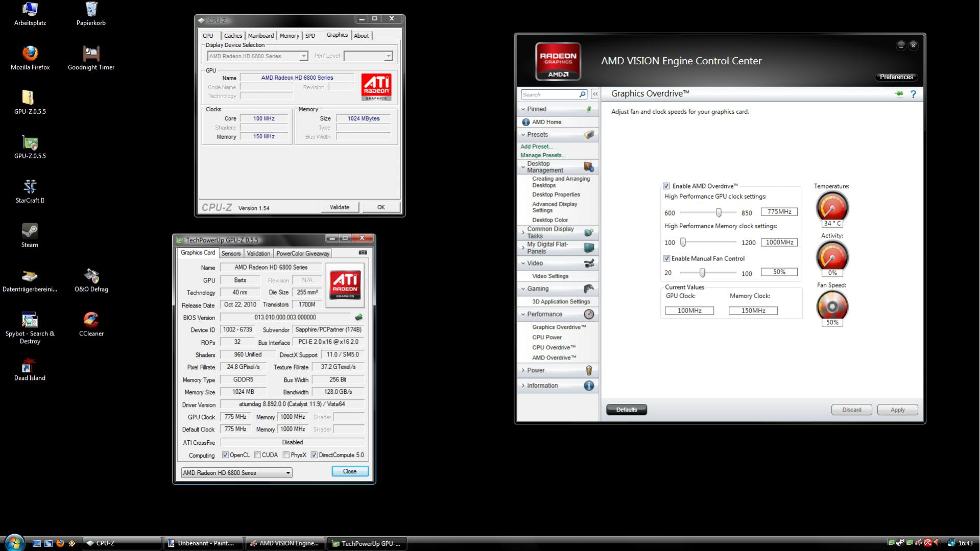The image size is (980, 551).
Task: Toggle the Enable AMD Overdrive checkbox
Action: coord(666,186)
